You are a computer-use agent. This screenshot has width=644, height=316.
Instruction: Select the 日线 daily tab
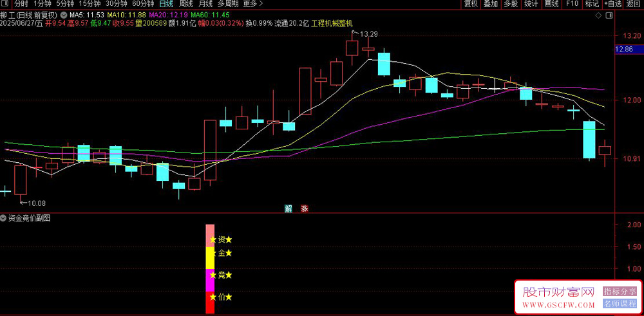click(x=166, y=4)
